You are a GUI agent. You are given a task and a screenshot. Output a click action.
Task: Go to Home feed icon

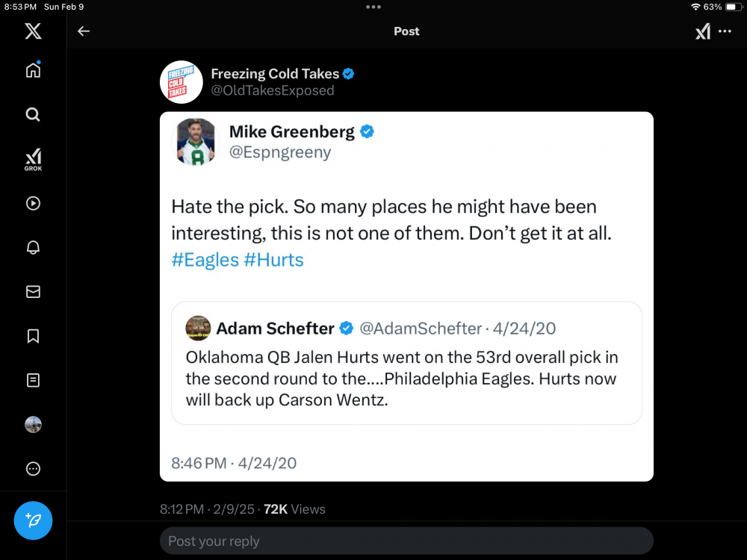[33, 70]
